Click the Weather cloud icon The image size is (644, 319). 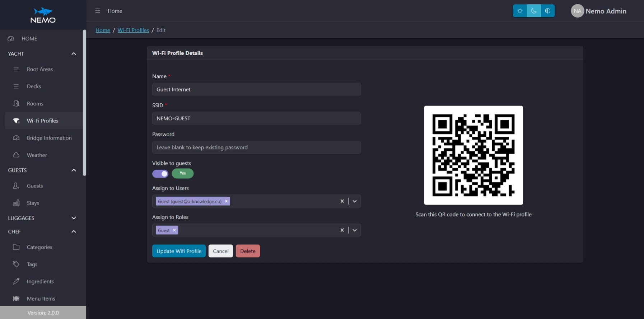coord(16,155)
